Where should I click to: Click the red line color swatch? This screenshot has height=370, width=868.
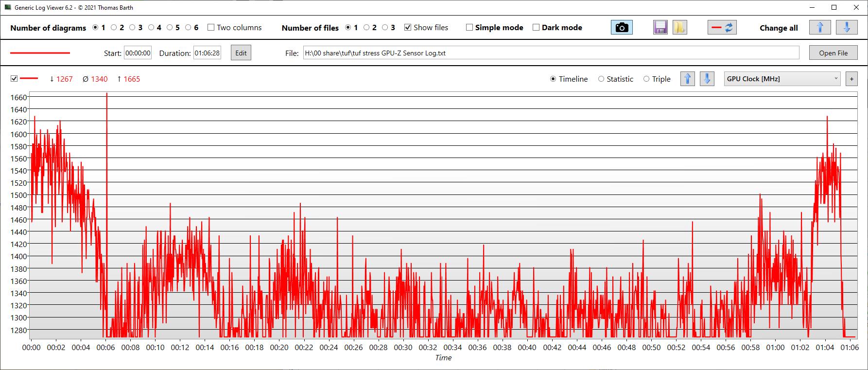(40, 53)
